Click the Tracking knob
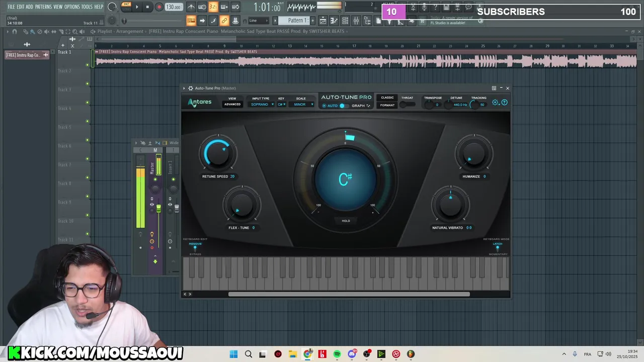This screenshot has width=644, height=362. (x=474, y=105)
